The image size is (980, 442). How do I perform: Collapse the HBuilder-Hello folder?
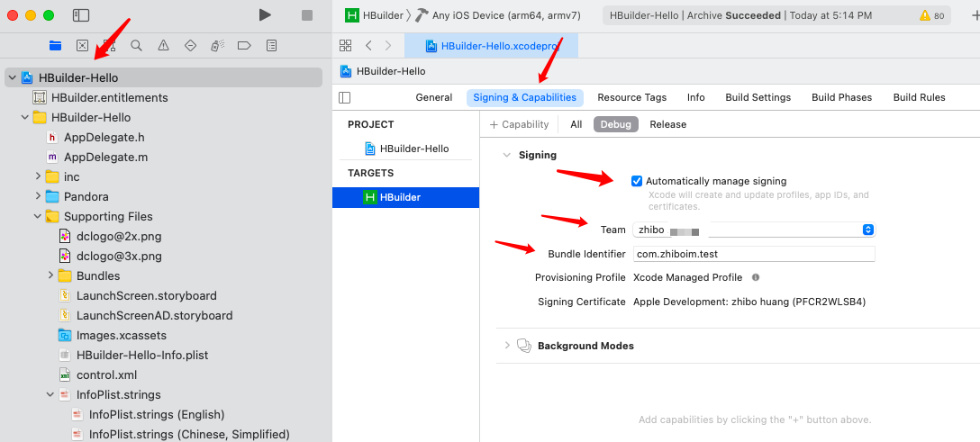click(x=25, y=117)
